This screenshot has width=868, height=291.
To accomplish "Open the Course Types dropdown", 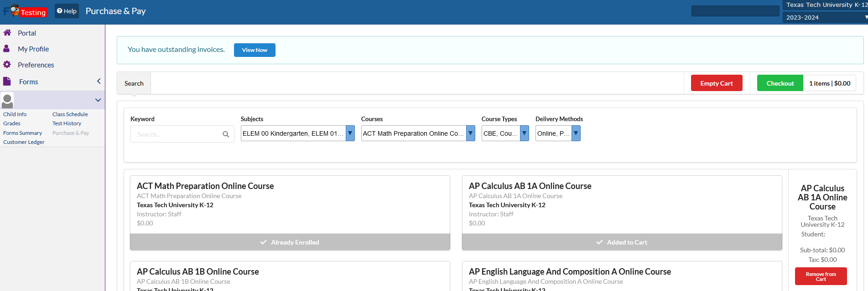I will [505, 133].
